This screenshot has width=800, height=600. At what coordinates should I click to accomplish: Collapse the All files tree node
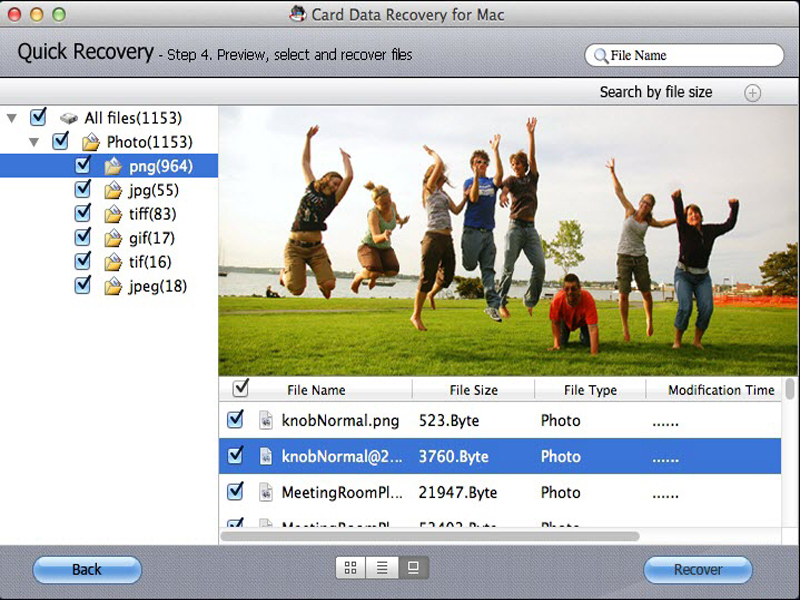click(12, 118)
